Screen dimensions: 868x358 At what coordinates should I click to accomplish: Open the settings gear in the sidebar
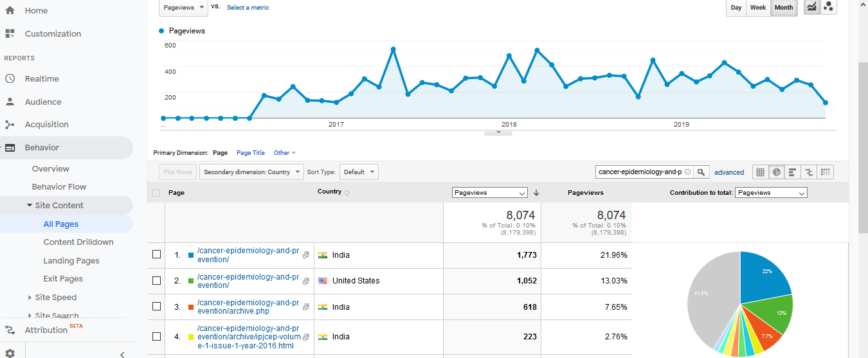[x=10, y=353]
